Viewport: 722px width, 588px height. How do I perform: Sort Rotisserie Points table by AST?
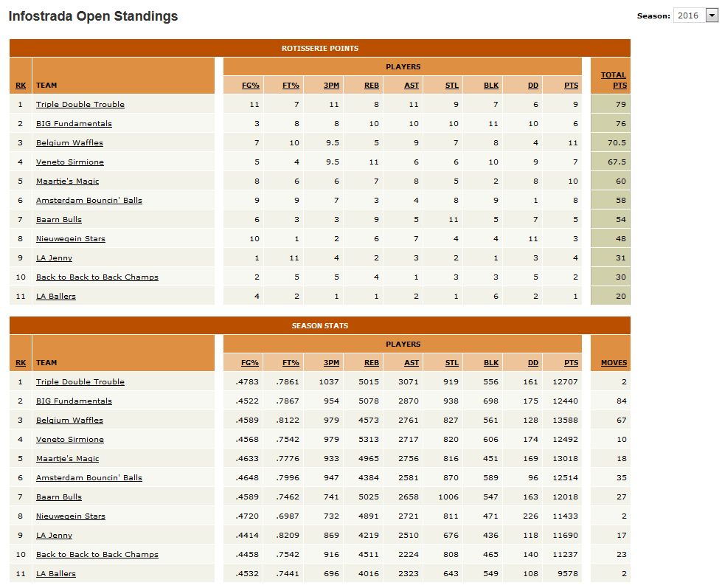click(412, 85)
